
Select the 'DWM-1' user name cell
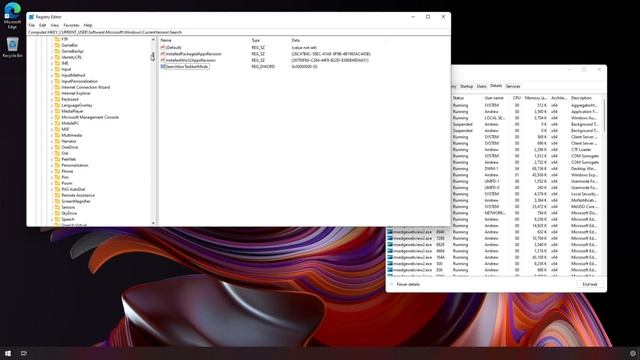(491, 169)
